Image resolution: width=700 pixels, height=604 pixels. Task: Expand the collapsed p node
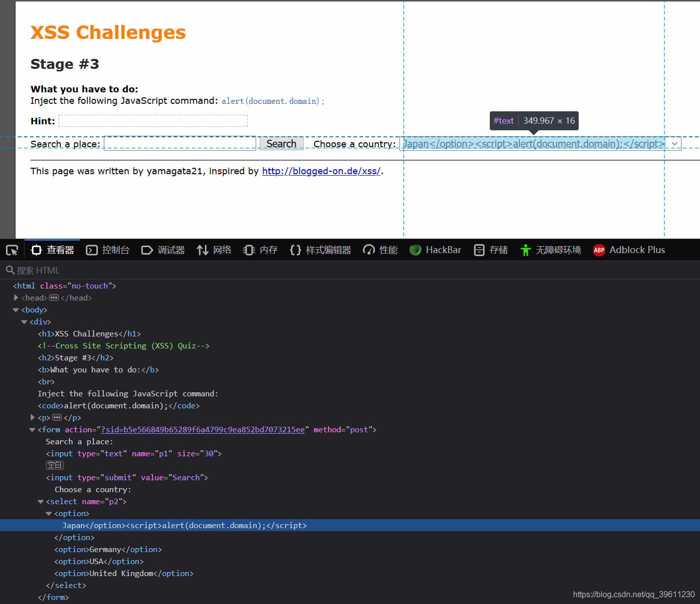[x=32, y=417]
